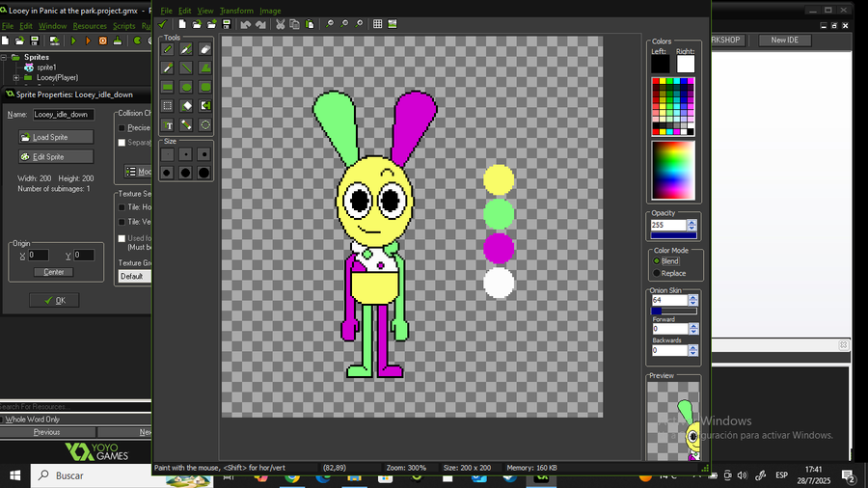
Task: Select the Rectangle shape tool
Action: pos(167,87)
